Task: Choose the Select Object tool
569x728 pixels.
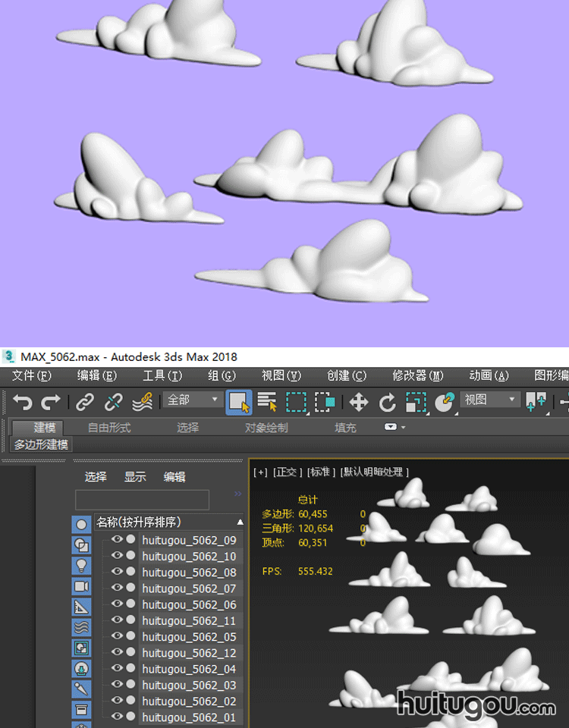Action: pos(239,401)
